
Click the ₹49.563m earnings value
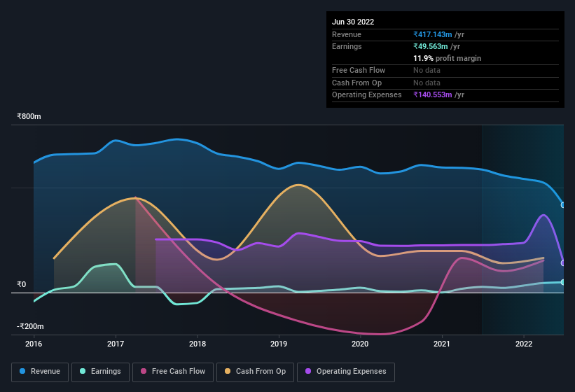431,46
